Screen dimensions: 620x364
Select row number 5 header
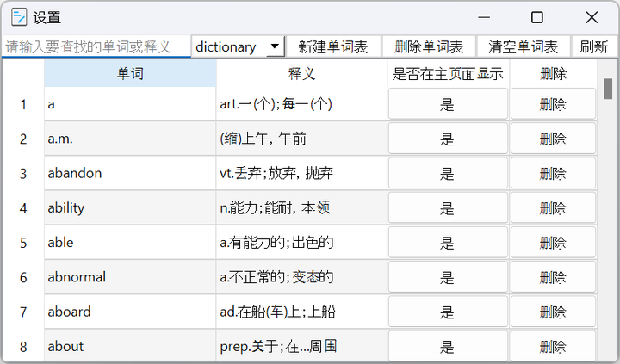click(x=23, y=243)
